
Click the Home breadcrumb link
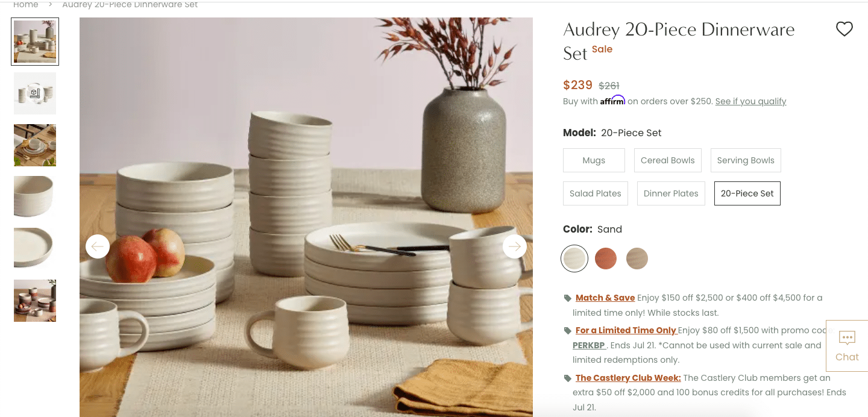[25, 5]
